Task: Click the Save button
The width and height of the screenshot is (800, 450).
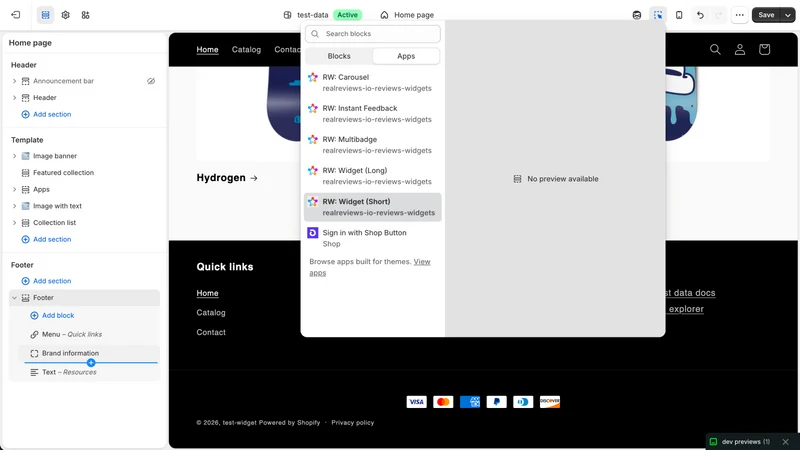Action: 766,15
